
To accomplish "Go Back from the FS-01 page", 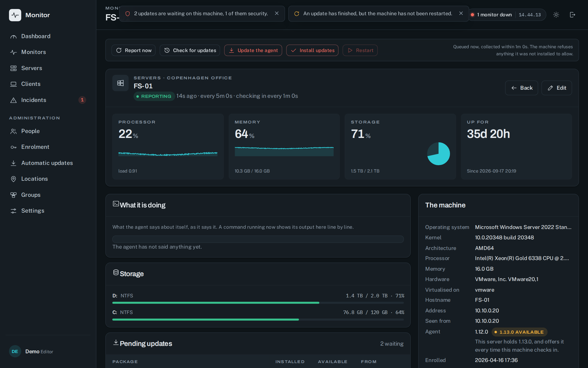I will coord(522,88).
